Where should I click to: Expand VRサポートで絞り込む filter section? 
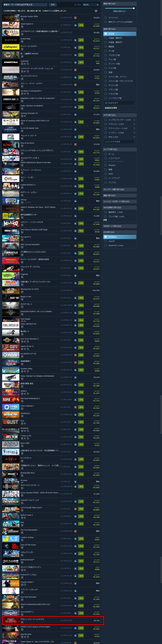point(120,226)
